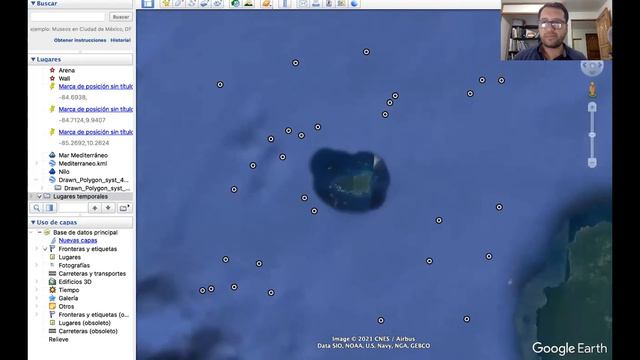The height and width of the screenshot is (360, 640).
Task: Select the Add Polygon tool
Action: pos(178,3)
